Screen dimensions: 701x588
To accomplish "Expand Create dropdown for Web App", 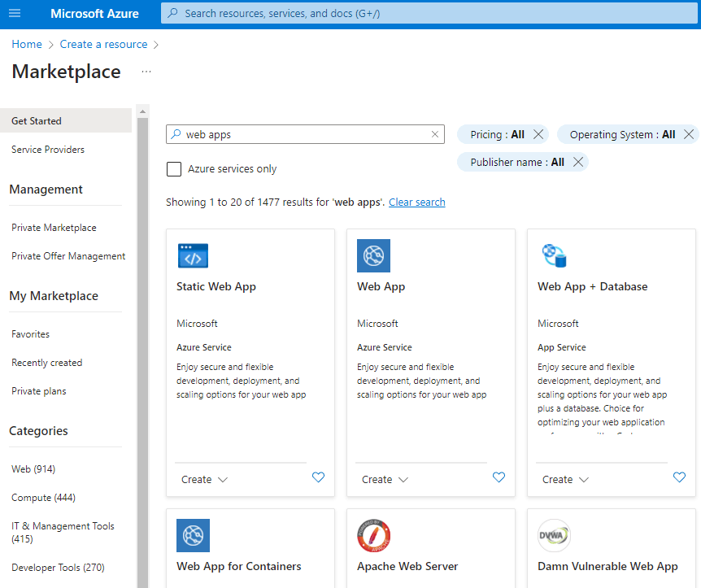I will (x=385, y=479).
